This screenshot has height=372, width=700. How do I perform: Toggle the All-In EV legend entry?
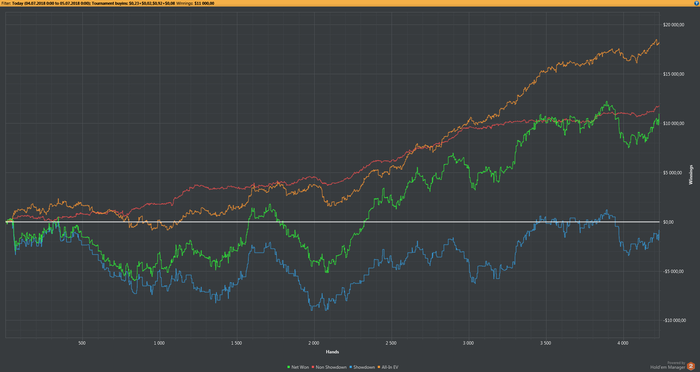[388, 367]
